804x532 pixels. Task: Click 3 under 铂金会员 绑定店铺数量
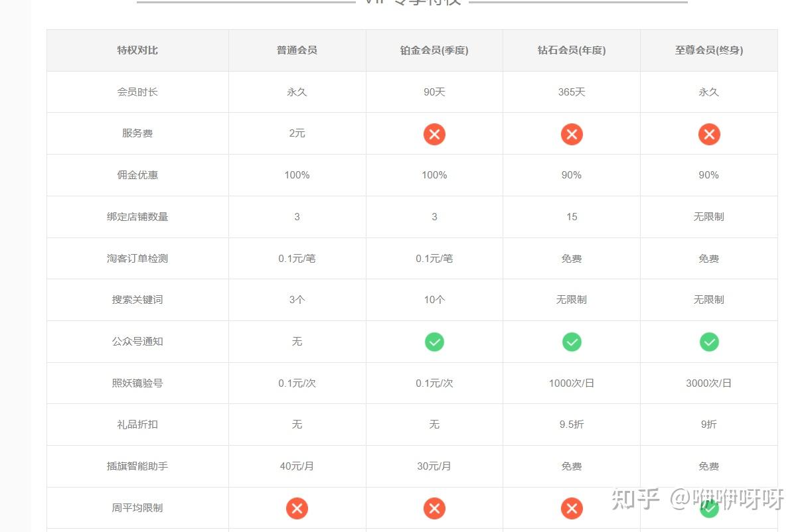point(434,217)
